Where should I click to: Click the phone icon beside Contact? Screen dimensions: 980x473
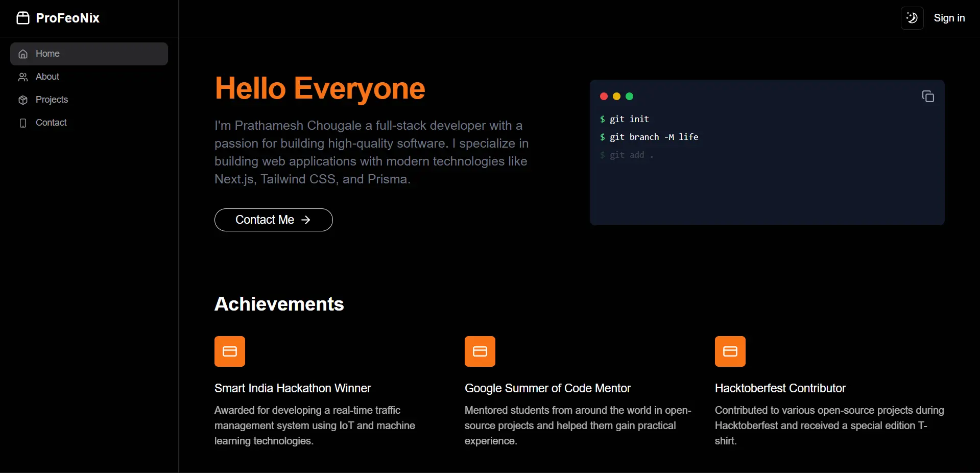click(x=23, y=123)
